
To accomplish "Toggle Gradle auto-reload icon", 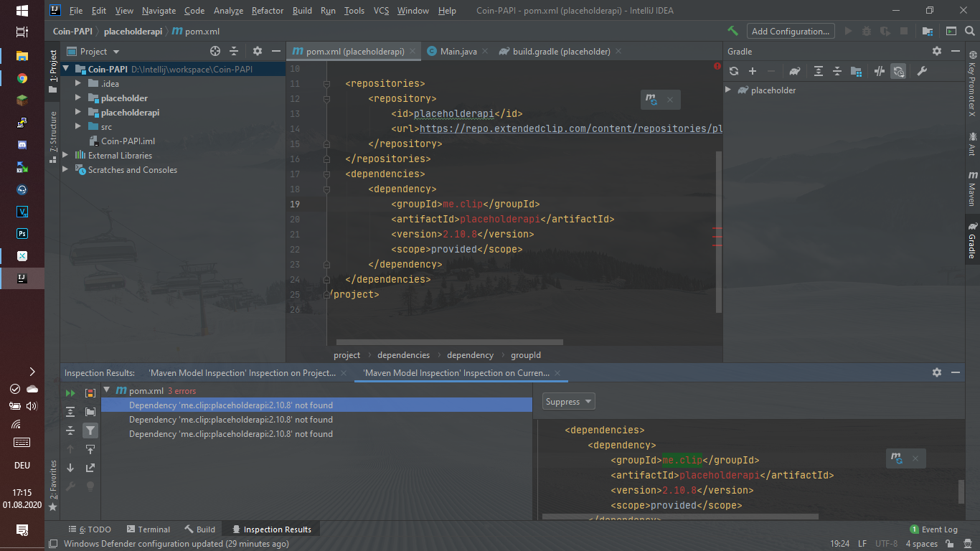I will (899, 71).
